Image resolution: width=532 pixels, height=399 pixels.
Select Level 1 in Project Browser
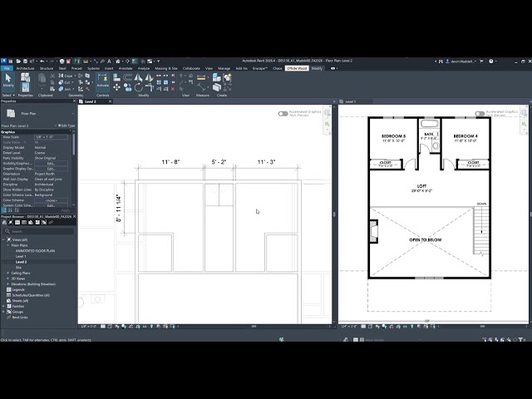point(21,257)
